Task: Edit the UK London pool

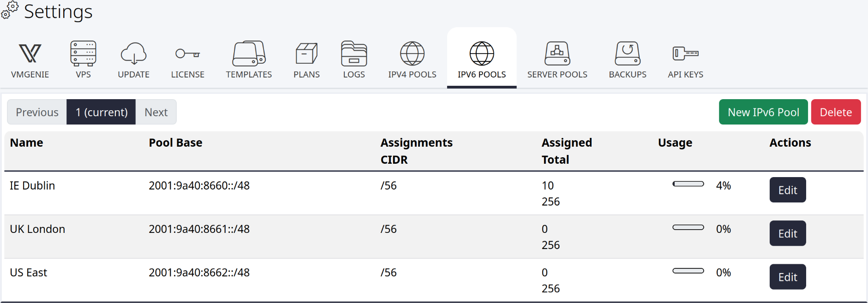Action: [x=788, y=233]
